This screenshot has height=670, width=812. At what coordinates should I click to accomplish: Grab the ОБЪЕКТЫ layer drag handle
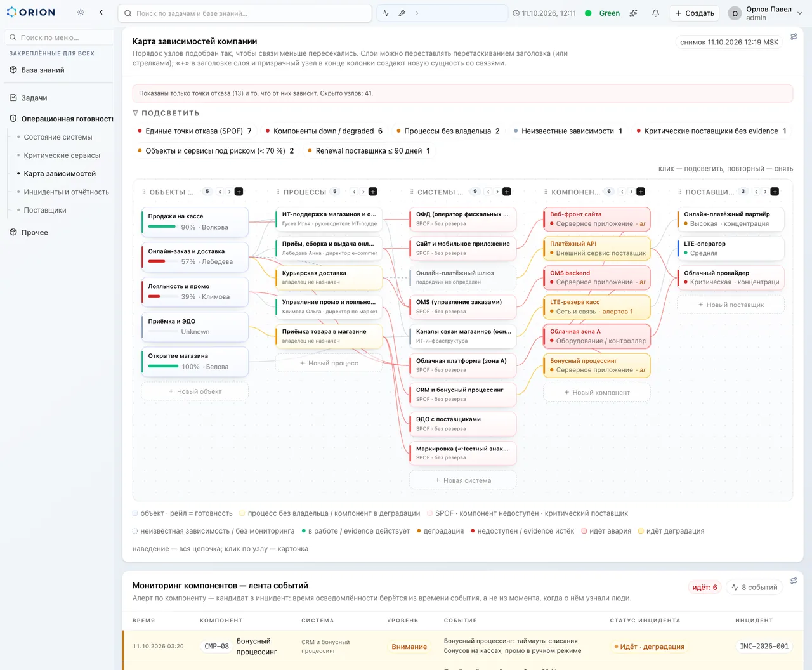click(145, 192)
